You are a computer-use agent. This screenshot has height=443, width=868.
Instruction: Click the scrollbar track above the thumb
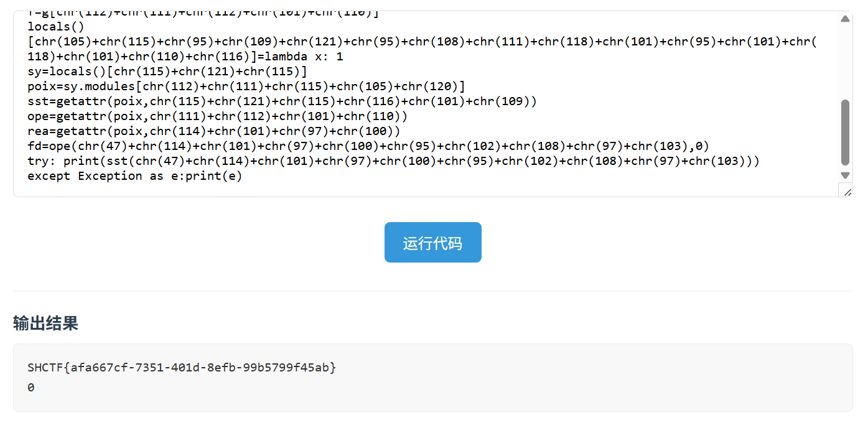845,62
